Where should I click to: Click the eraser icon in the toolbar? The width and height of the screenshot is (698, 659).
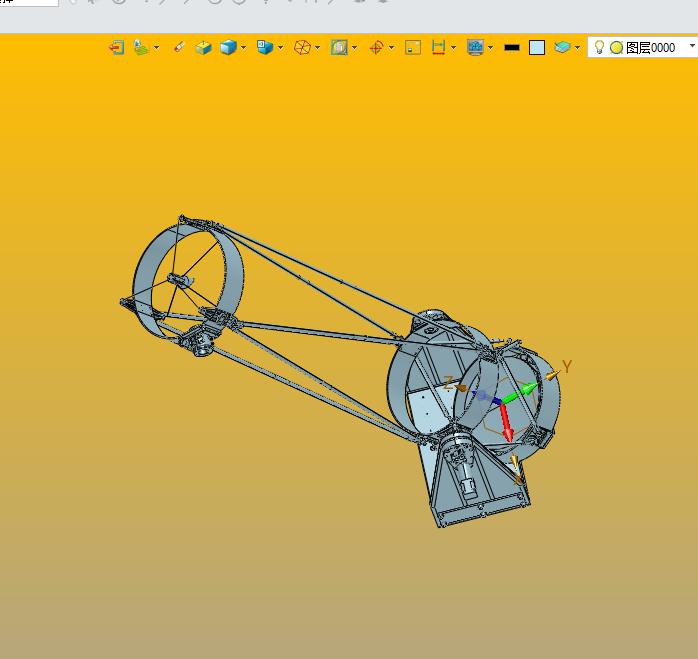click(x=179, y=47)
